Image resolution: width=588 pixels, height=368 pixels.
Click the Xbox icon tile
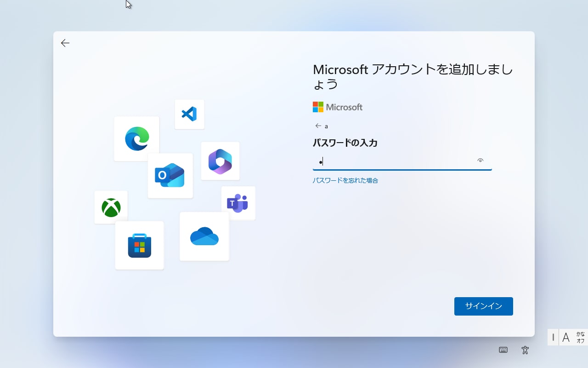[111, 207]
